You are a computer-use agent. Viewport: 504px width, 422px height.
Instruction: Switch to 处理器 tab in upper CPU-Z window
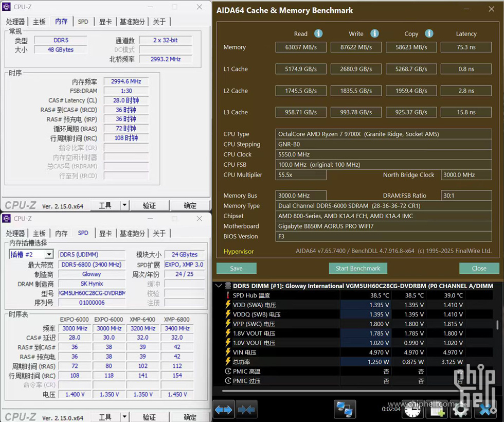click(15, 22)
